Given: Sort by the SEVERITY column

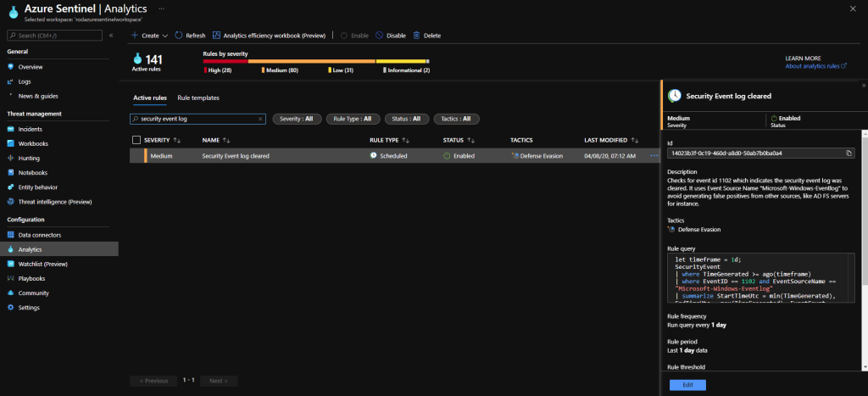Looking at the screenshot, I should [x=162, y=140].
